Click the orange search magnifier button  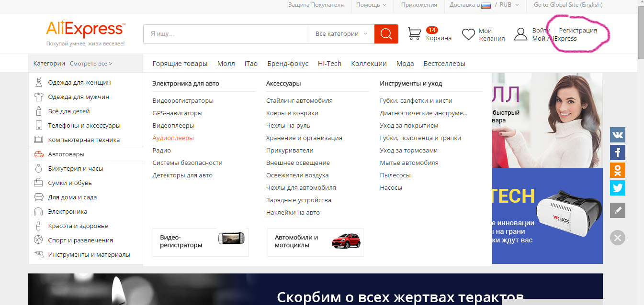(x=386, y=34)
